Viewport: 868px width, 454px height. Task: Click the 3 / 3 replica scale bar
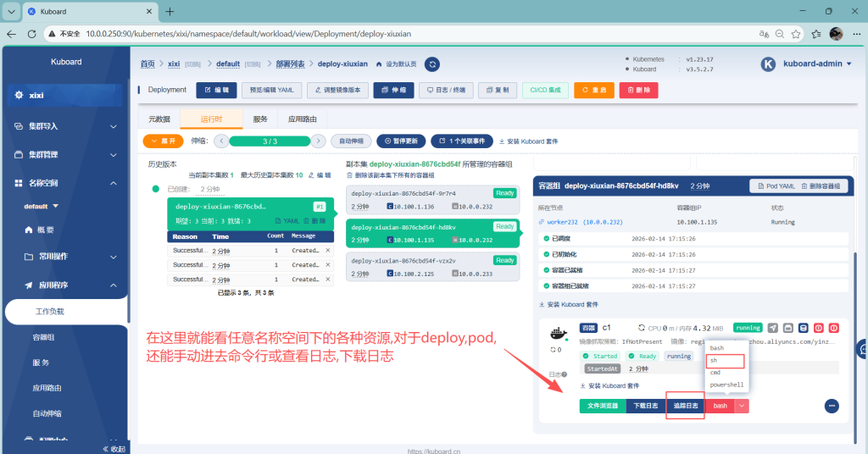270,141
